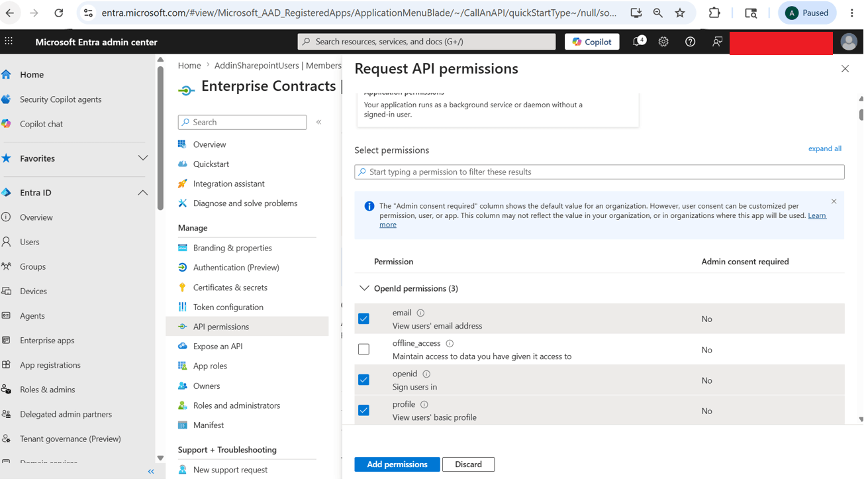Collapse the Entra ID section chevron
The image size is (868, 485).
[143, 193]
